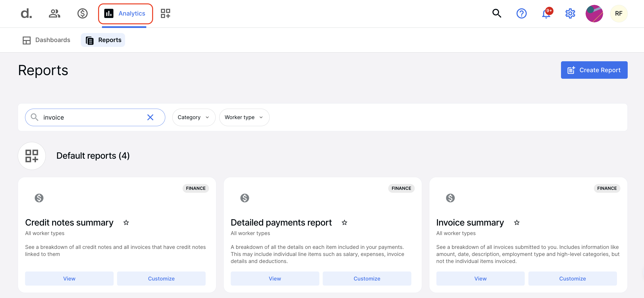
Task: Star the Detailed payments report
Action: (x=344, y=222)
